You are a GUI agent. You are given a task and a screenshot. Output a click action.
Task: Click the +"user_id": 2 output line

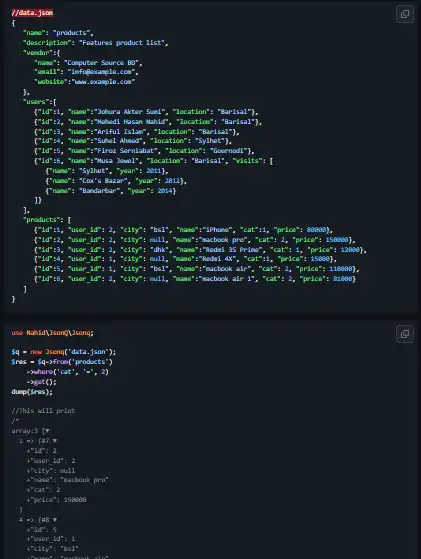point(51,461)
